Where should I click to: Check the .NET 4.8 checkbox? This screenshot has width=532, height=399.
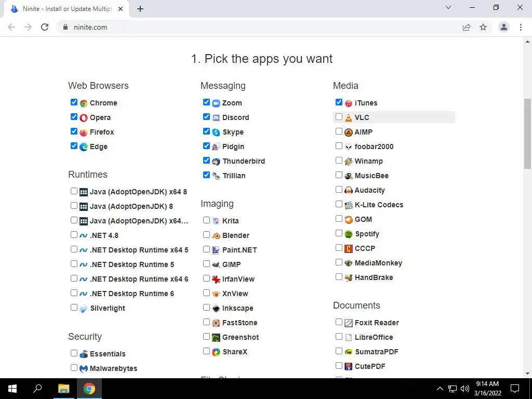(x=74, y=234)
